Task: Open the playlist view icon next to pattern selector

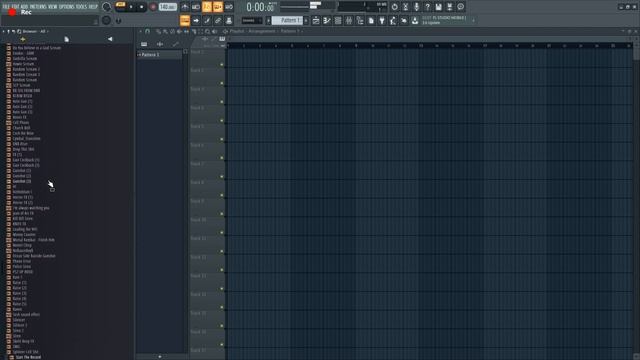Action: pos(316,20)
